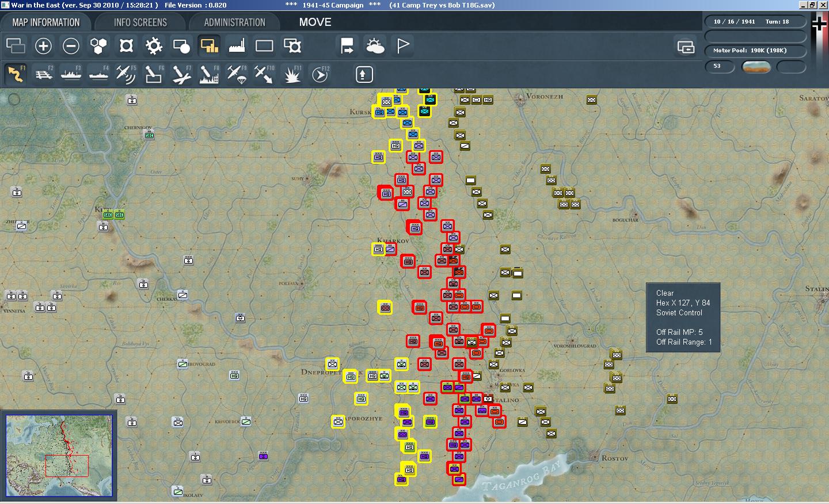The image size is (829, 504).
Task: Click the Motor Pool: 190K (198K) readout
Action: [x=750, y=51]
